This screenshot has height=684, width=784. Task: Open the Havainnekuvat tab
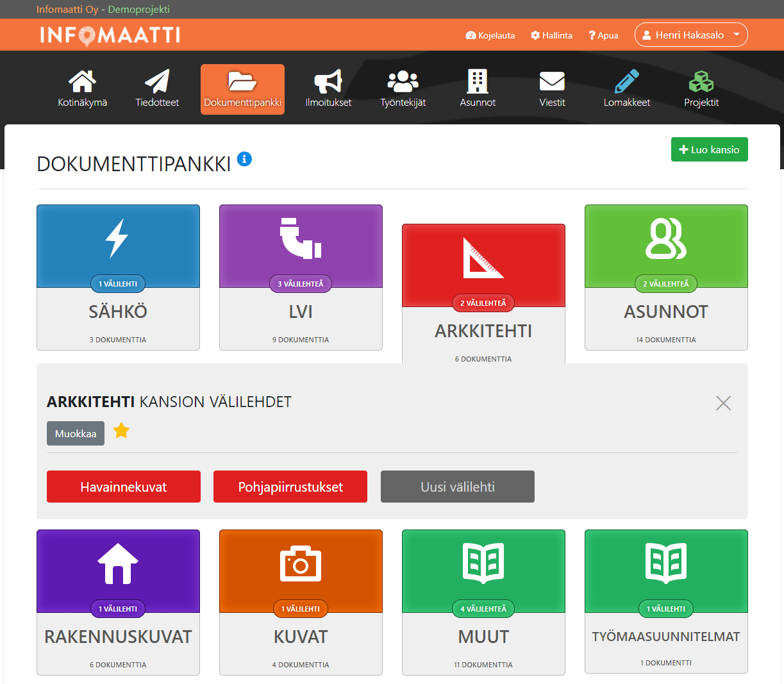[124, 487]
